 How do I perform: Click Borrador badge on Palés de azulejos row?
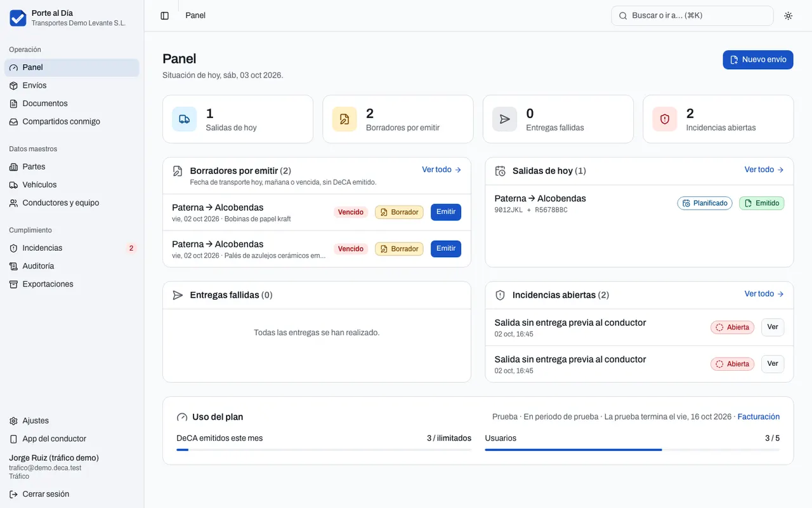point(399,249)
